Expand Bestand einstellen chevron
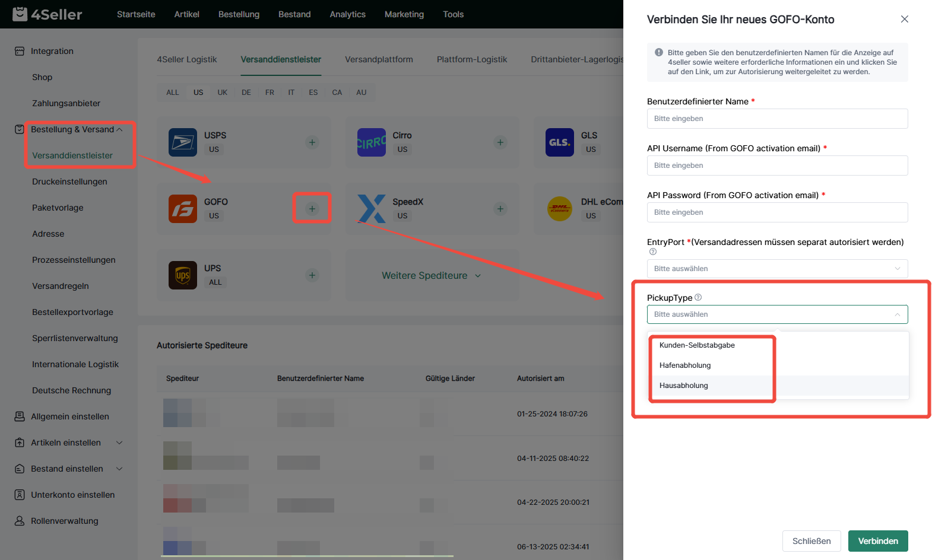Viewport: 932px width, 560px height. (x=119, y=469)
